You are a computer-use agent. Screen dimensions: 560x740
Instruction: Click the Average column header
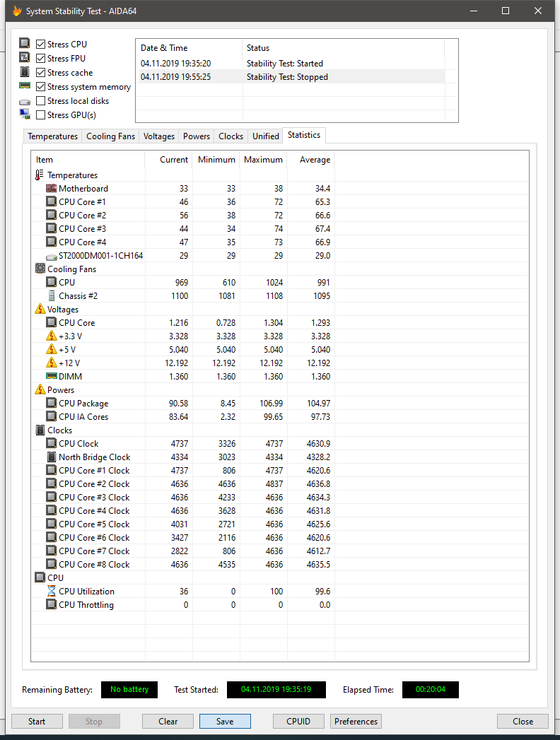tap(311, 160)
